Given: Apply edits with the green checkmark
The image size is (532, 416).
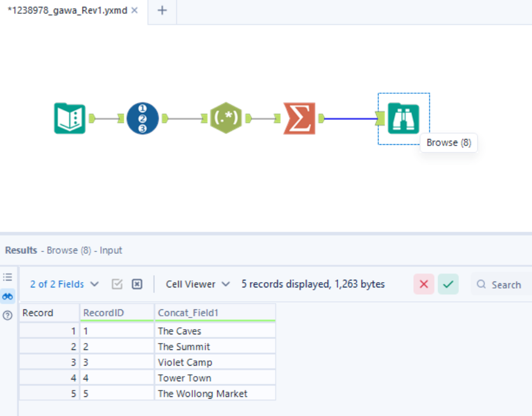Looking at the screenshot, I should [x=448, y=284].
